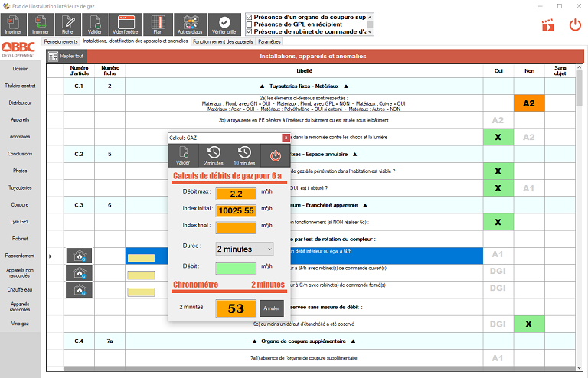
Task: Go to Anomalies in sidebar
Action: click(20, 137)
